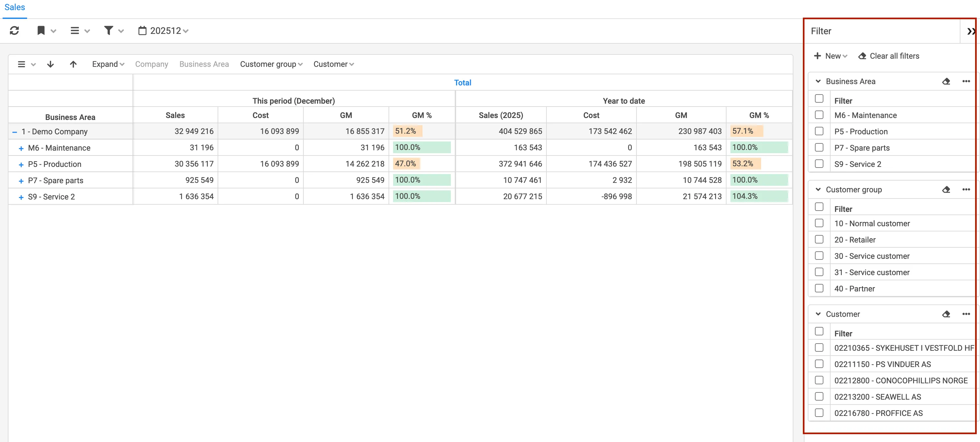Click the eraser icon next to Business Area filter

pyautogui.click(x=946, y=81)
